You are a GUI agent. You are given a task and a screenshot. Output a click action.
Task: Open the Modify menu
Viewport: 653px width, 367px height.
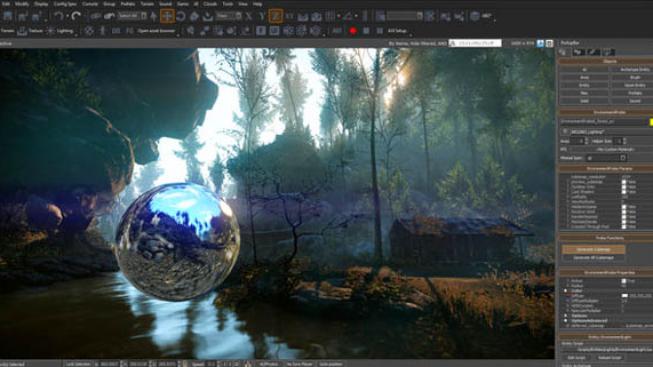pos(22,4)
